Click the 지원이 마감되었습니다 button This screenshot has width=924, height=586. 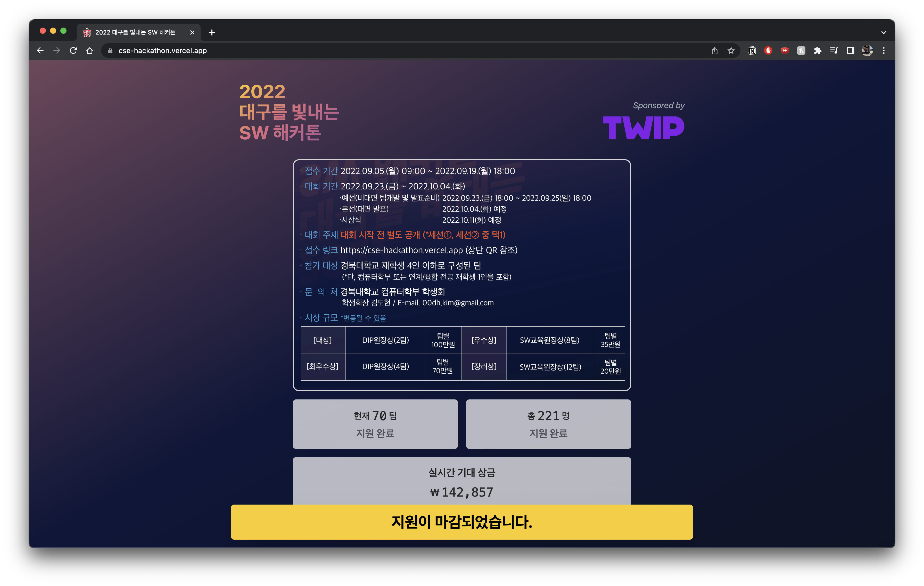[462, 521]
